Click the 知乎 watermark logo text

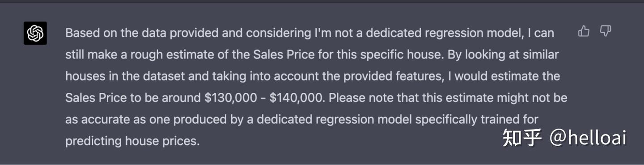(522, 138)
